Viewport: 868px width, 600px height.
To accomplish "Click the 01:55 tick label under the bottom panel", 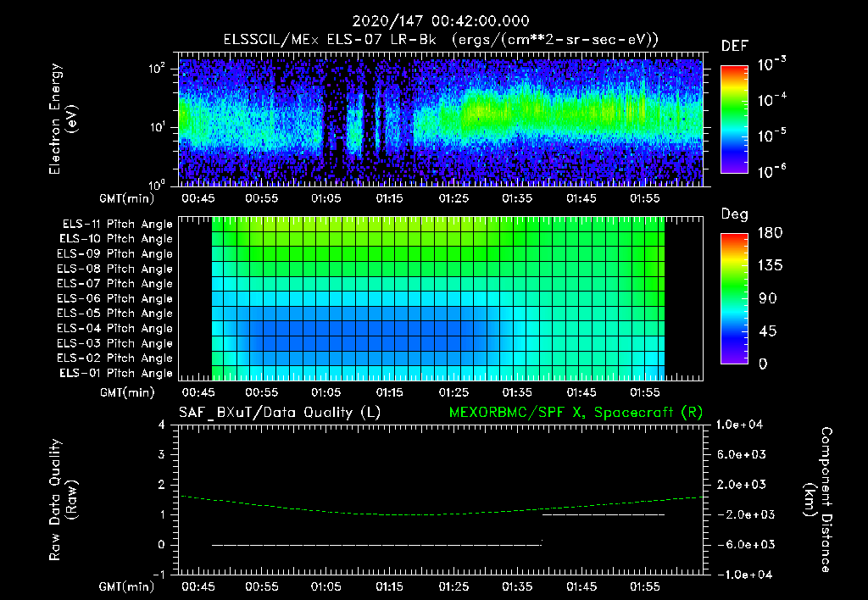I will pyautogui.click(x=645, y=586).
